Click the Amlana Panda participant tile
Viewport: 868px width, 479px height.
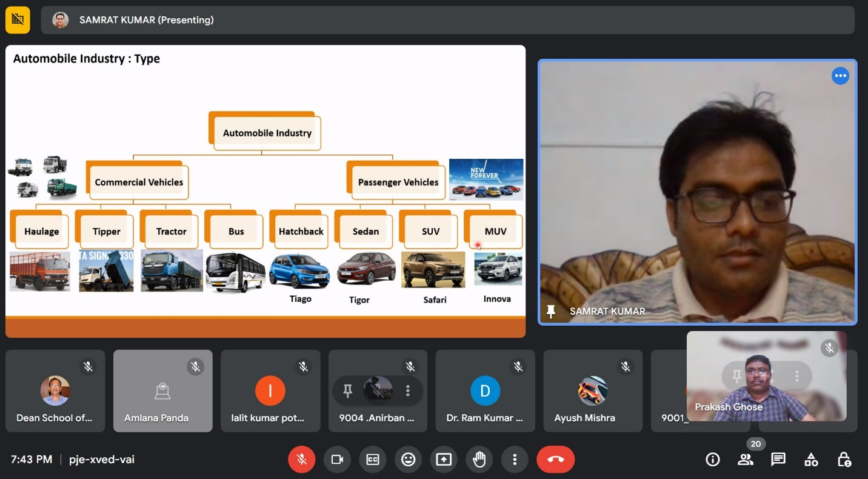coord(162,391)
